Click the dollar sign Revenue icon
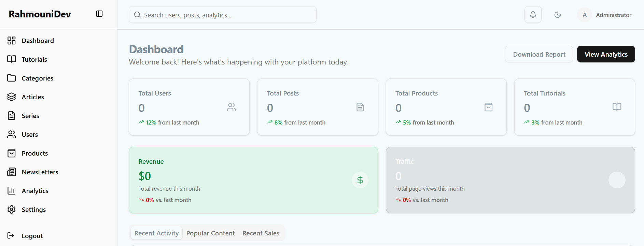 (360, 180)
